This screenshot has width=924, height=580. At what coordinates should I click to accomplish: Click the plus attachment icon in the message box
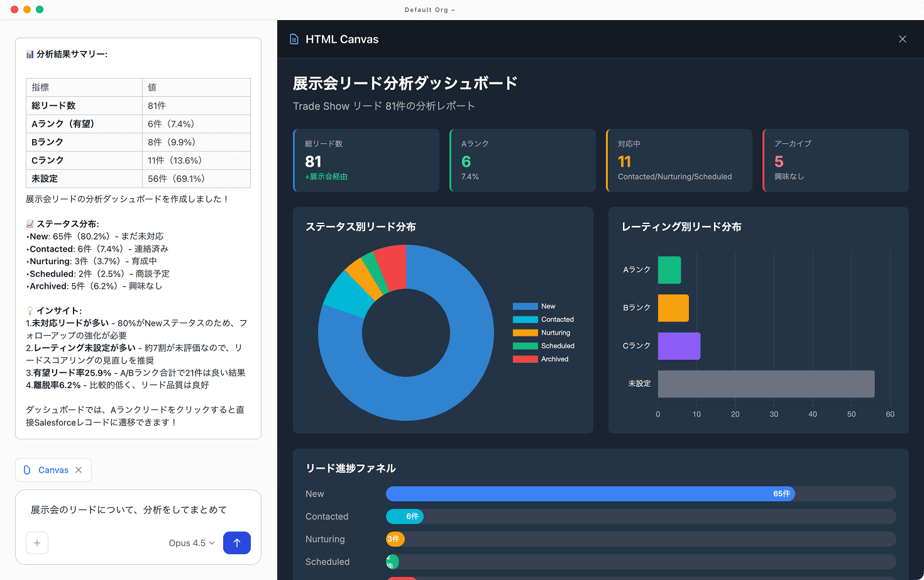tap(36, 543)
